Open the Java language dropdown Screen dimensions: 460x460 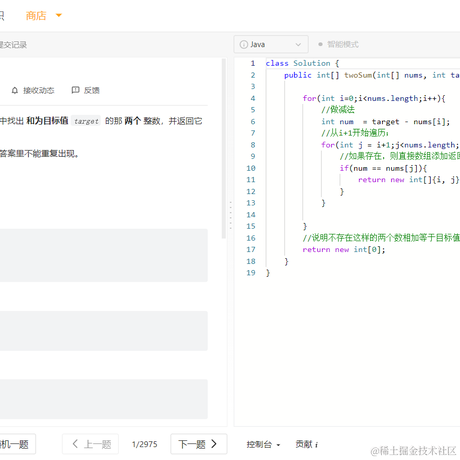coord(271,44)
